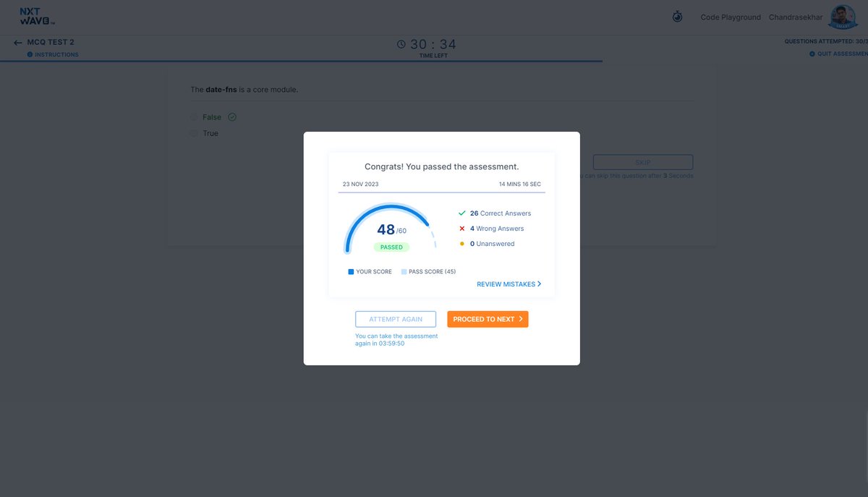
Task: Click the back arrow beside MCQ TEST 2
Action: click(18, 43)
